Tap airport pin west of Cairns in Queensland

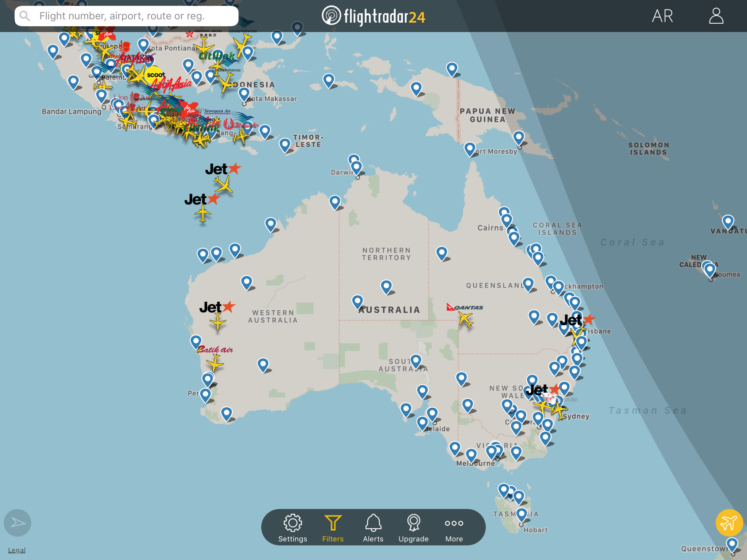tap(442, 252)
